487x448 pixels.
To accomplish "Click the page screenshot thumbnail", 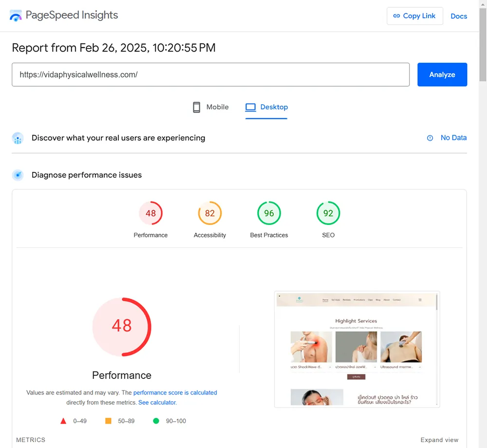I will 357,349.
